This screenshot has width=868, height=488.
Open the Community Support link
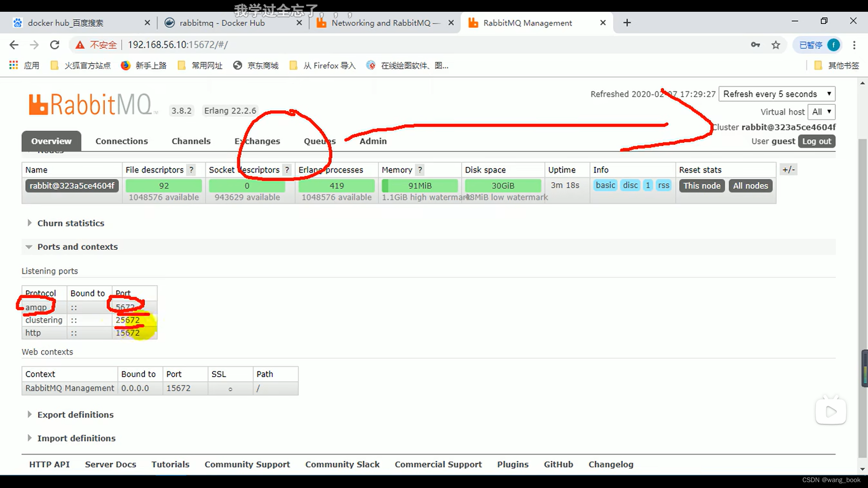tap(247, 465)
